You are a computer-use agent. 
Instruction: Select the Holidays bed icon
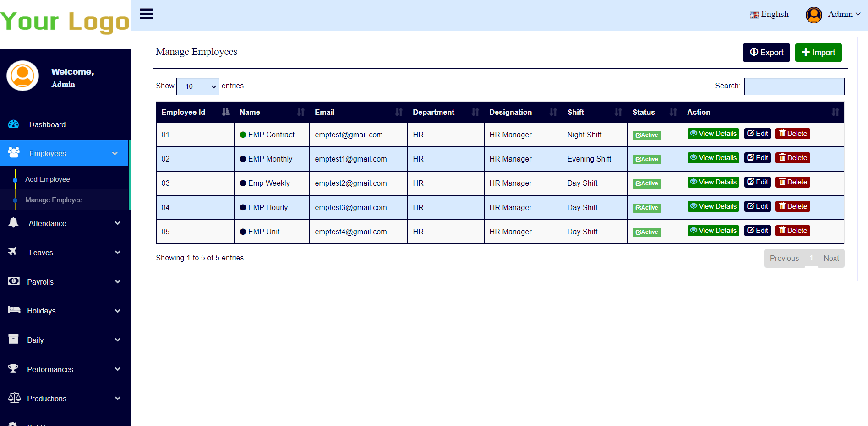coord(13,311)
